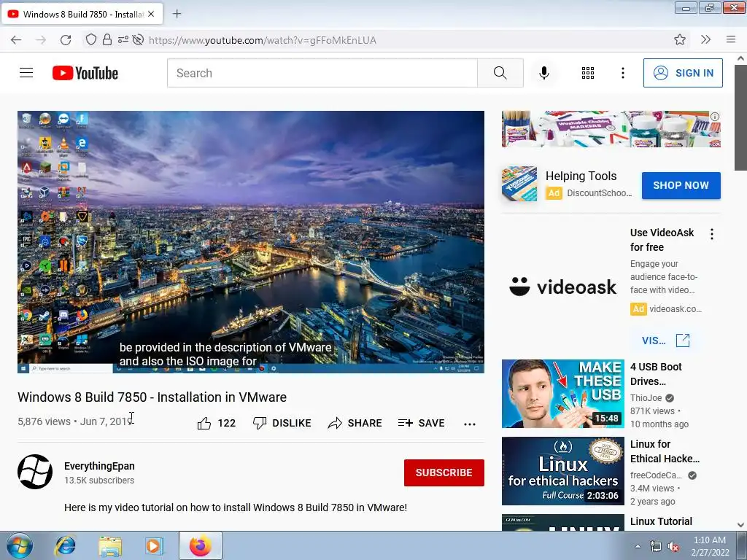The height and width of the screenshot is (560, 747).
Task: Open the YouTube apps grid icon
Action: coord(588,73)
